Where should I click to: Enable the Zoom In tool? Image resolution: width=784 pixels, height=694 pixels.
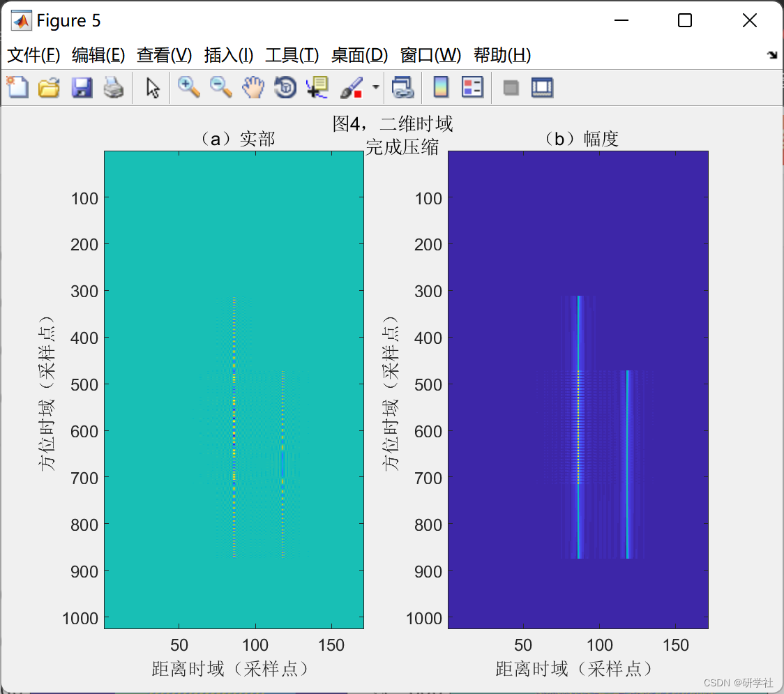pos(188,87)
